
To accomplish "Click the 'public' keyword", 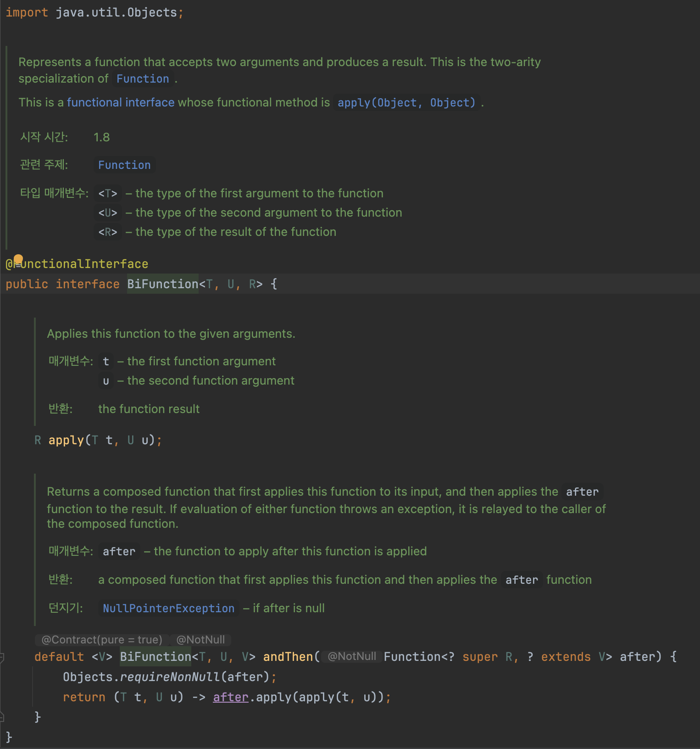I will tap(27, 284).
